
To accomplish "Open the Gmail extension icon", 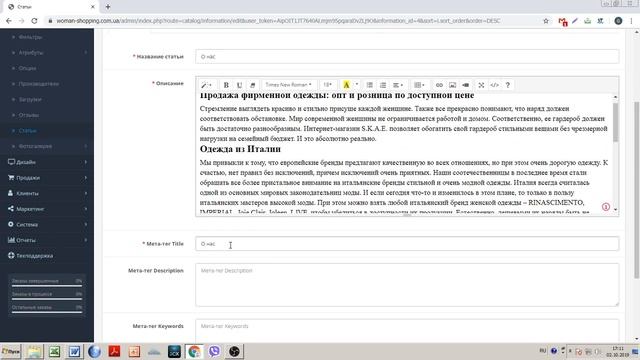I will click(x=562, y=21).
